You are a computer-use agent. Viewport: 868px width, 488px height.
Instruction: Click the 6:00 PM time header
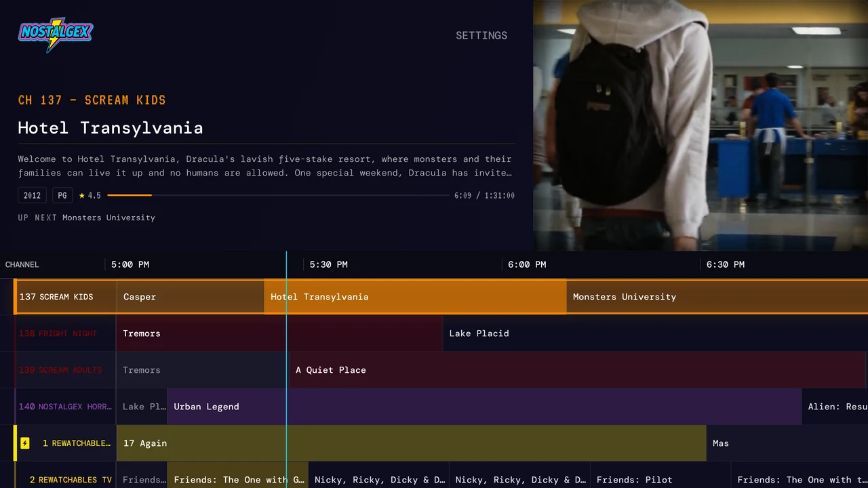pyautogui.click(x=527, y=264)
